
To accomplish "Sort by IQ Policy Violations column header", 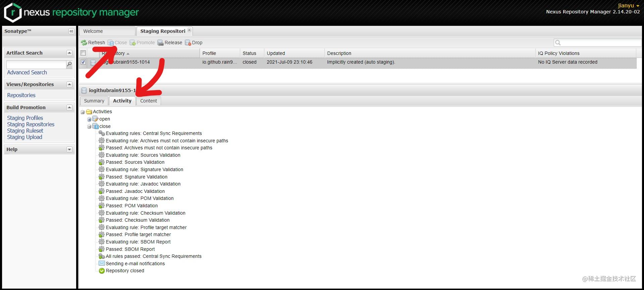I will pos(586,53).
